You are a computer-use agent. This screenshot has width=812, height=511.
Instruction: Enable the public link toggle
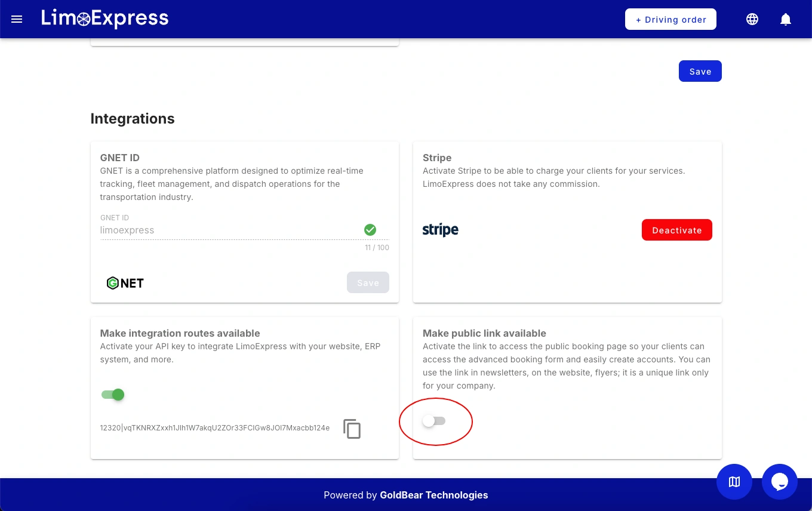pyautogui.click(x=434, y=421)
